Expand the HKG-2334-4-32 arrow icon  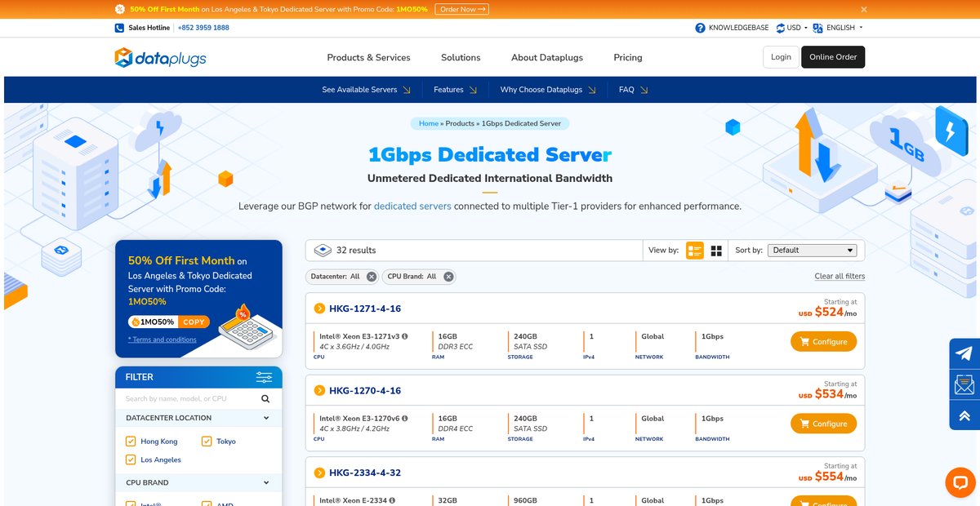(319, 473)
